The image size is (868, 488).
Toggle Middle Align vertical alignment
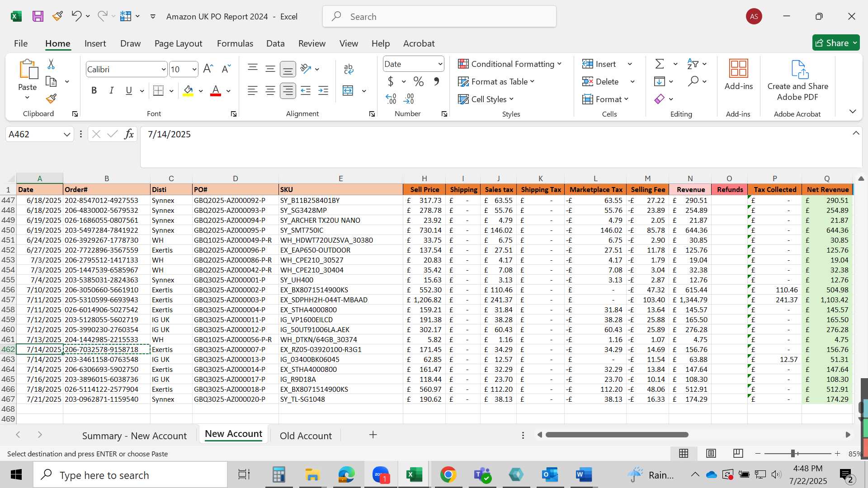[x=270, y=69]
